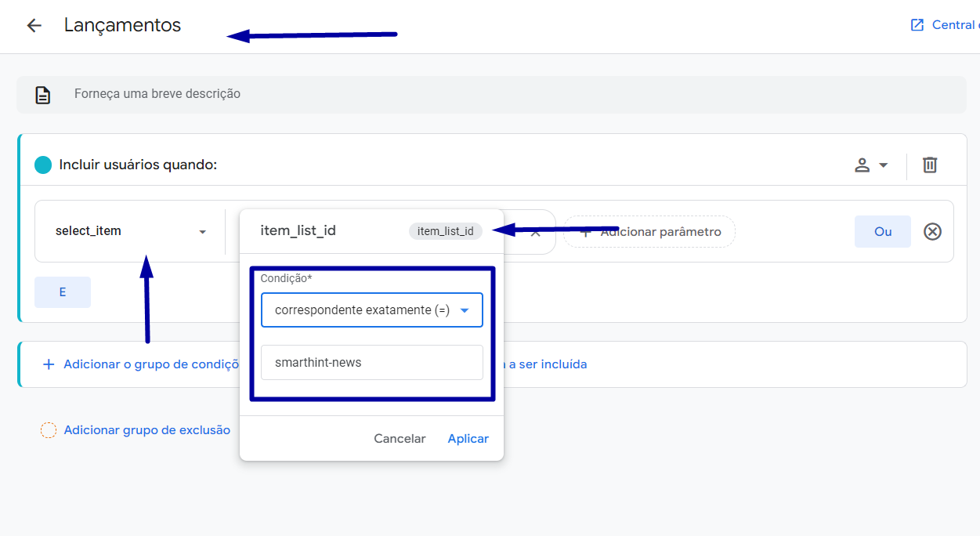Clear the item_list_id parameter chip X
This screenshot has height=536, width=980.
pyautogui.click(x=536, y=232)
